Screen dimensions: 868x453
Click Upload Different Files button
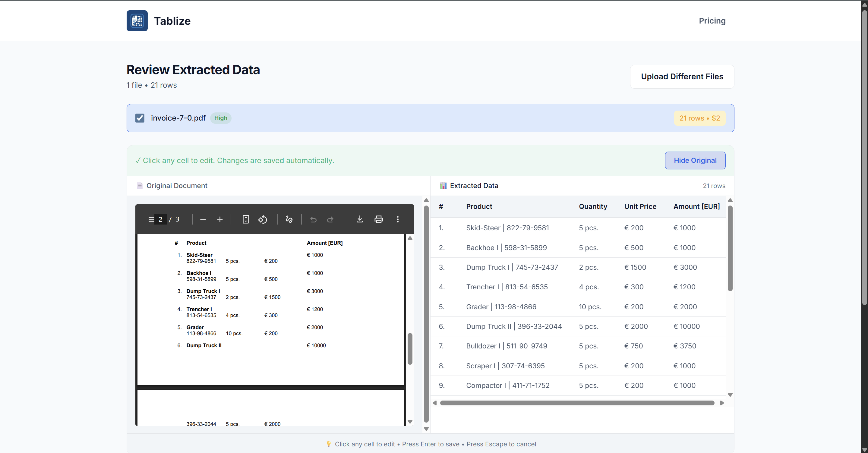pos(682,77)
